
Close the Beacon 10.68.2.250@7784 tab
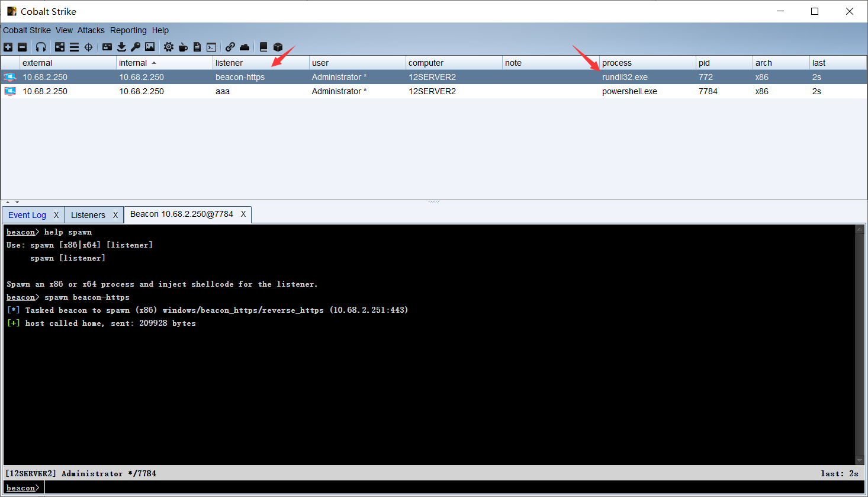pos(243,214)
